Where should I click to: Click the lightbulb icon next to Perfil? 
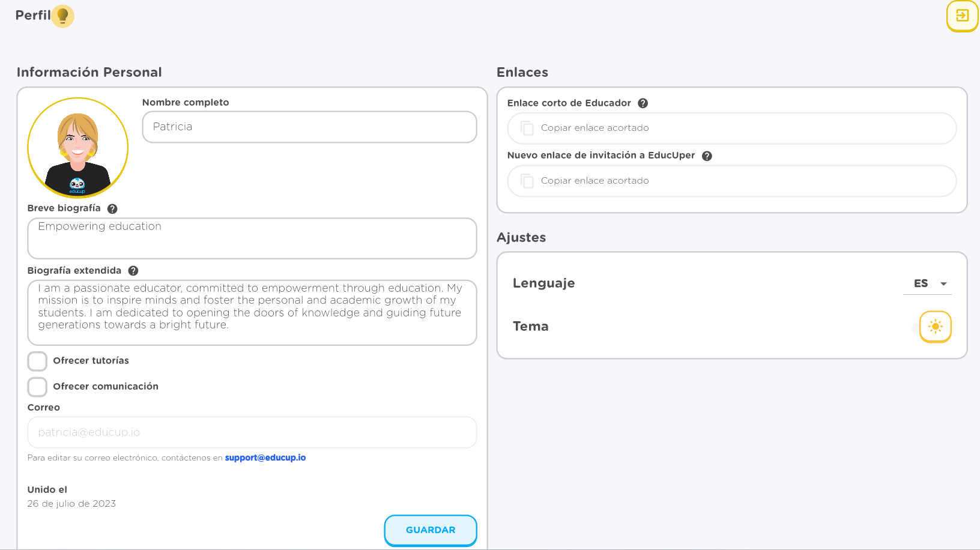(x=62, y=16)
